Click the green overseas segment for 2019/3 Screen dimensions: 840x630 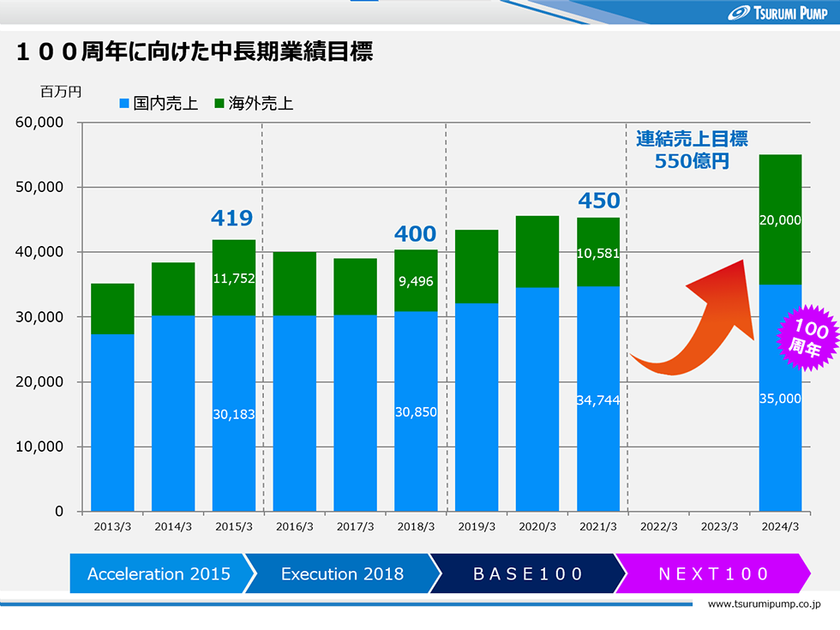click(x=477, y=267)
